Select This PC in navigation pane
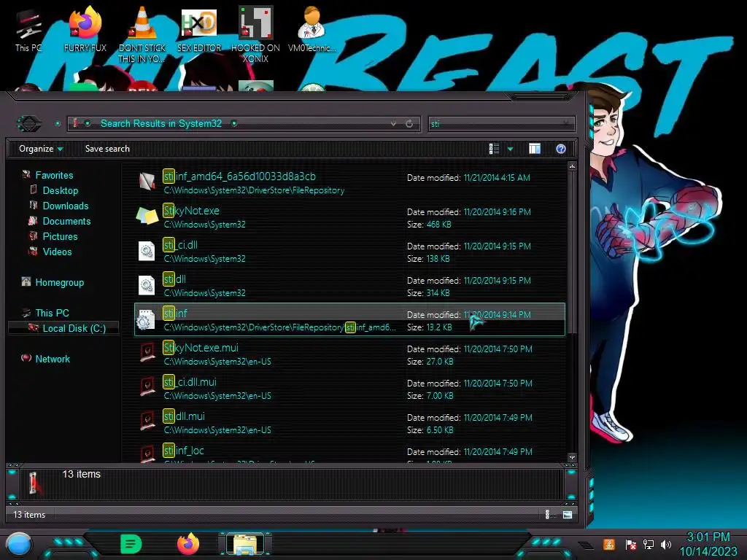The width and height of the screenshot is (747, 560). [52, 313]
